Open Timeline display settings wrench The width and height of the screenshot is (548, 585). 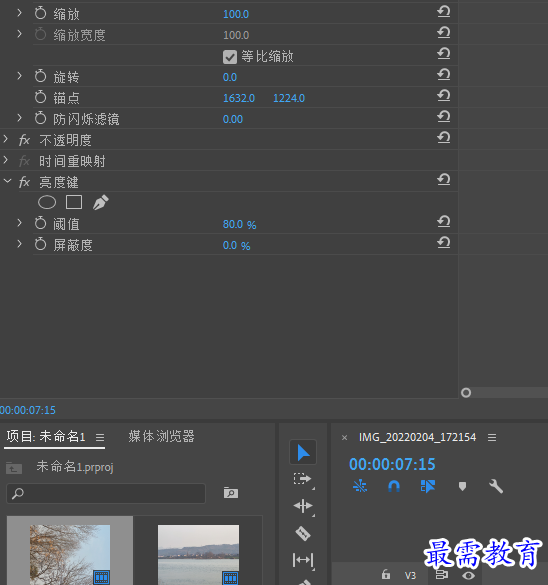click(x=496, y=487)
